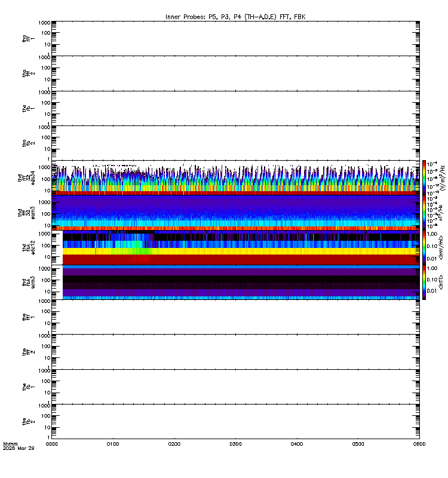Screen dimensions: 448x478
Task: Click the 0300 time axis label
Action: [235, 444]
